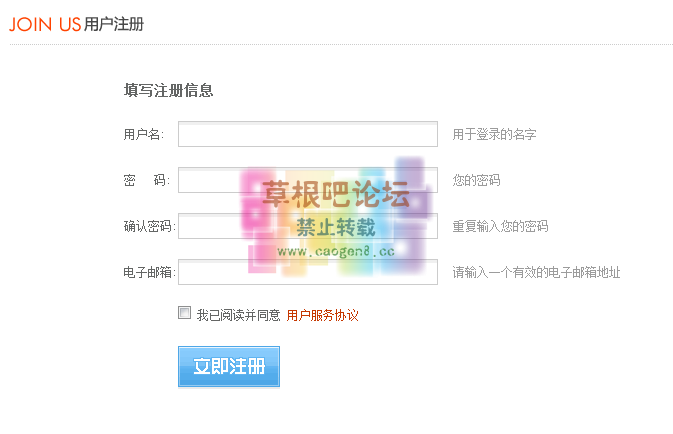Click the hint text 您的密码
The image size is (673, 434).
coord(476,181)
